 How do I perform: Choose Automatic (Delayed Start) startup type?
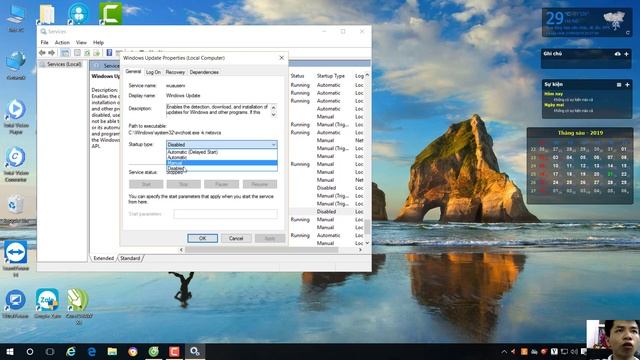click(x=222, y=152)
